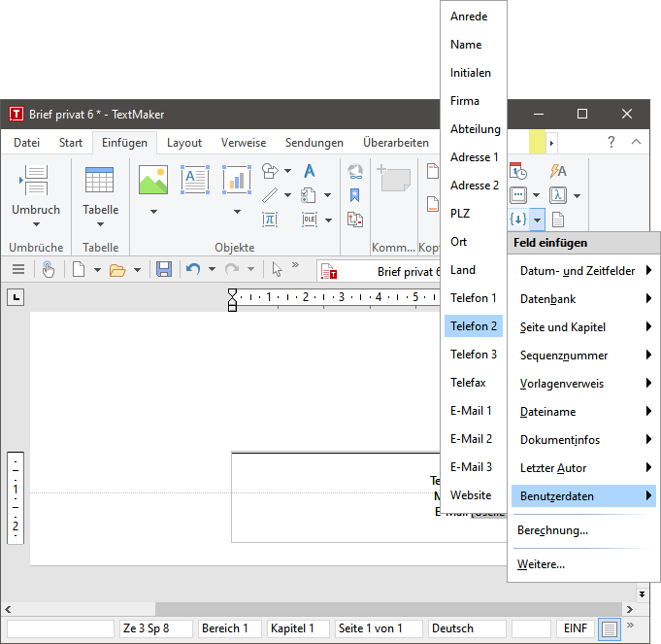This screenshot has width=661, height=644.
Task: Click the scroll left arrow
Action: [8, 609]
